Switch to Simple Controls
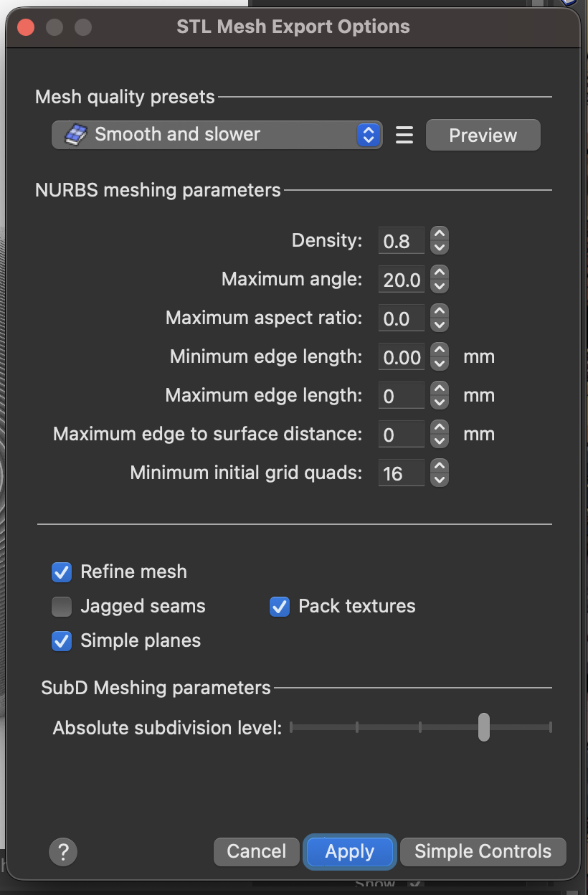 click(483, 852)
